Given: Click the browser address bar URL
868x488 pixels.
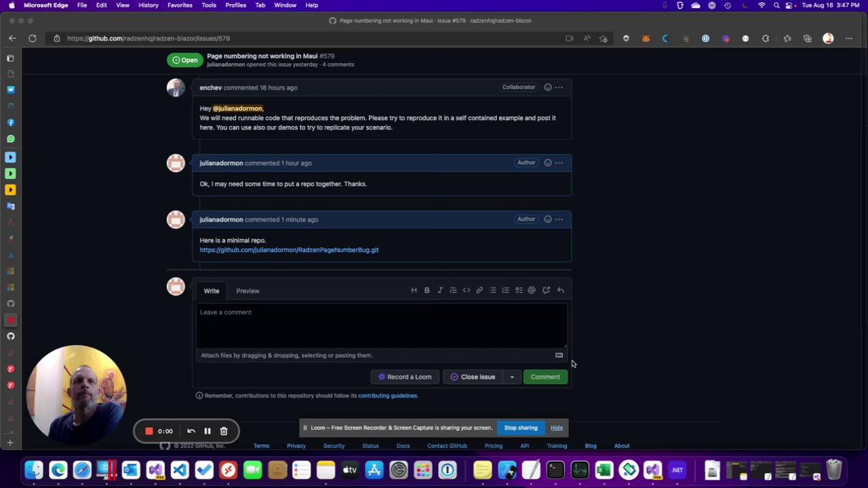Looking at the screenshot, I should pos(149,39).
